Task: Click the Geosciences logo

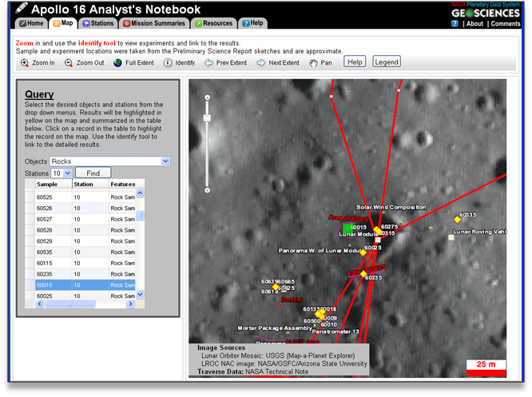Action: pos(486,14)
